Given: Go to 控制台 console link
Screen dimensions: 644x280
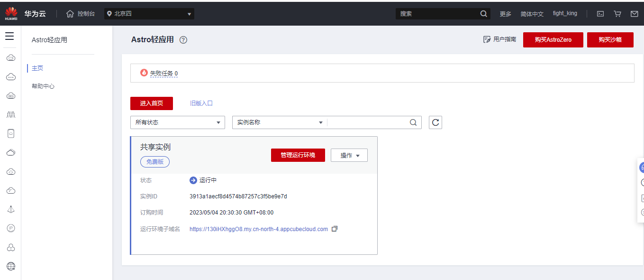Looking at the screenshot, I should (86, 14).
